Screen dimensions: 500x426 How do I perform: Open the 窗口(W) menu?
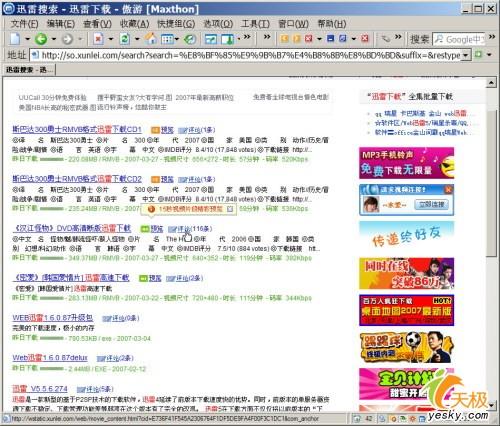(x=293, y=24)
